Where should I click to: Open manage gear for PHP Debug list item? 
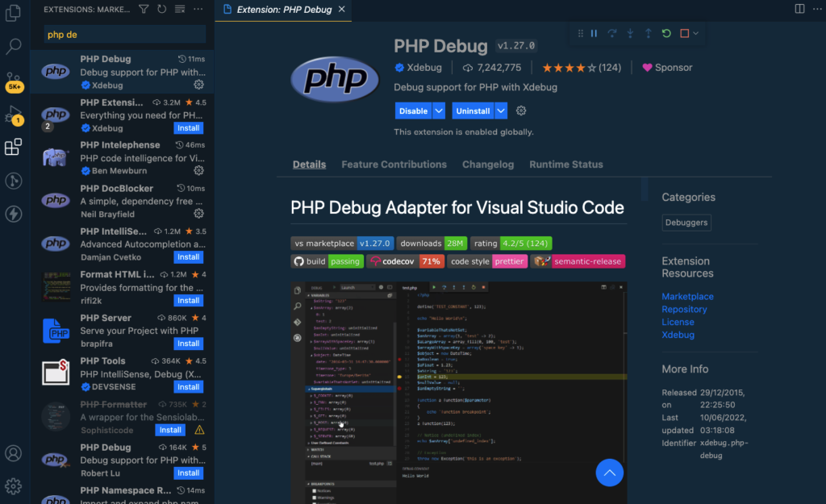[x=198, y=84]
